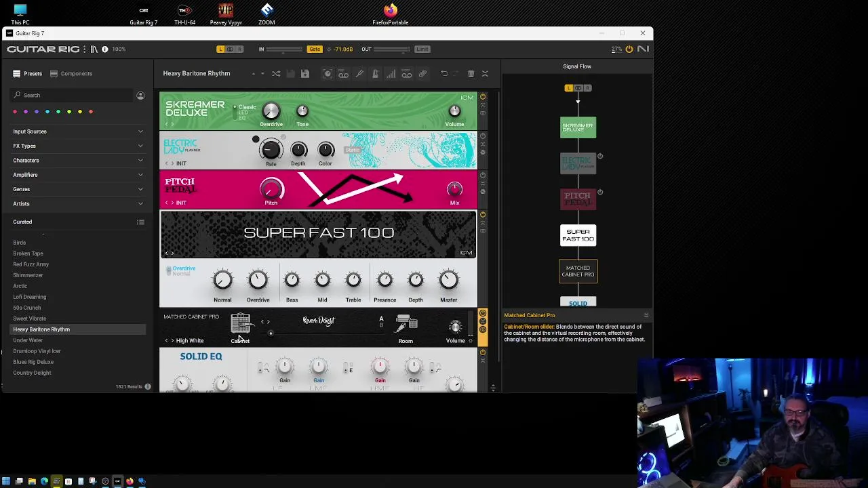This screenshot has height=488, width=868.
Task: Toggle Pitch Pedal power in Signal Flow
Action: [600, 192]
